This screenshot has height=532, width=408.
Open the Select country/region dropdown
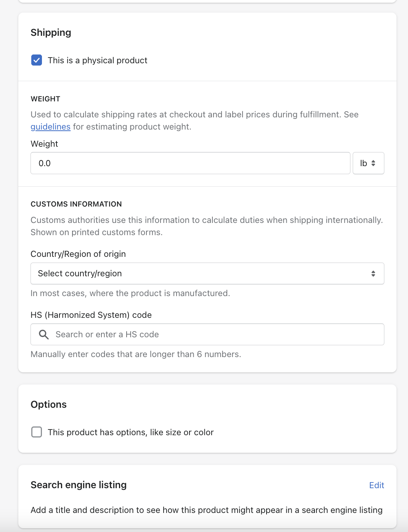point(207,274)
